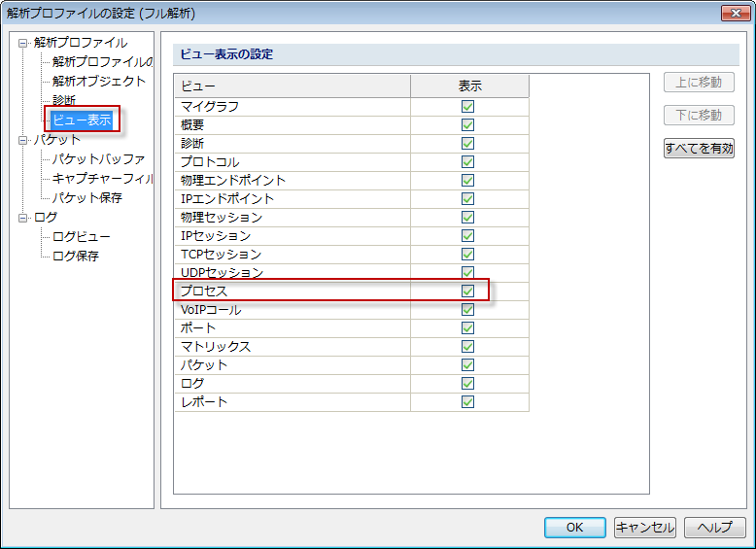Close the settings dialog window
This screenshot has width=756, height=549.
click(734, 13)
